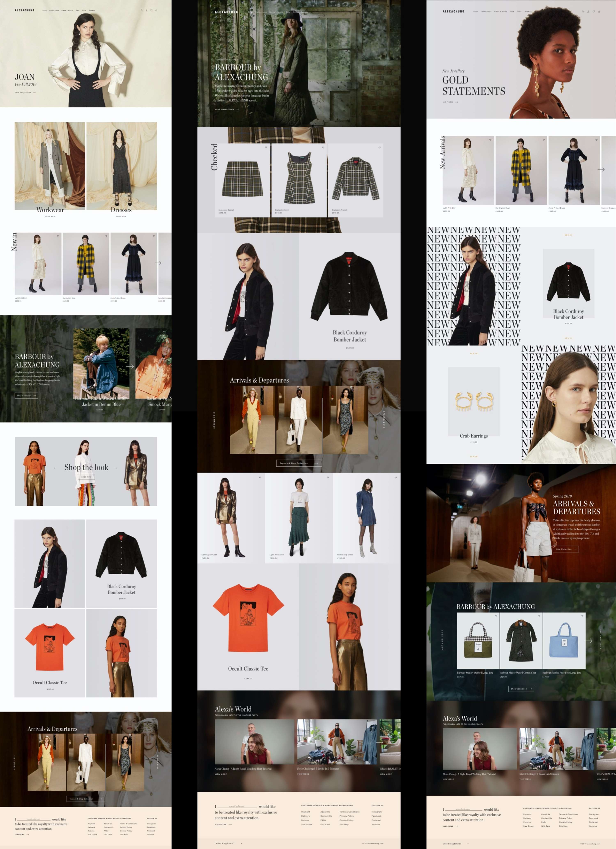This screenshot has width=616, height=849.
Task: Click Size Guide link in JOAN page footer
Action: (x=92, y=834)
